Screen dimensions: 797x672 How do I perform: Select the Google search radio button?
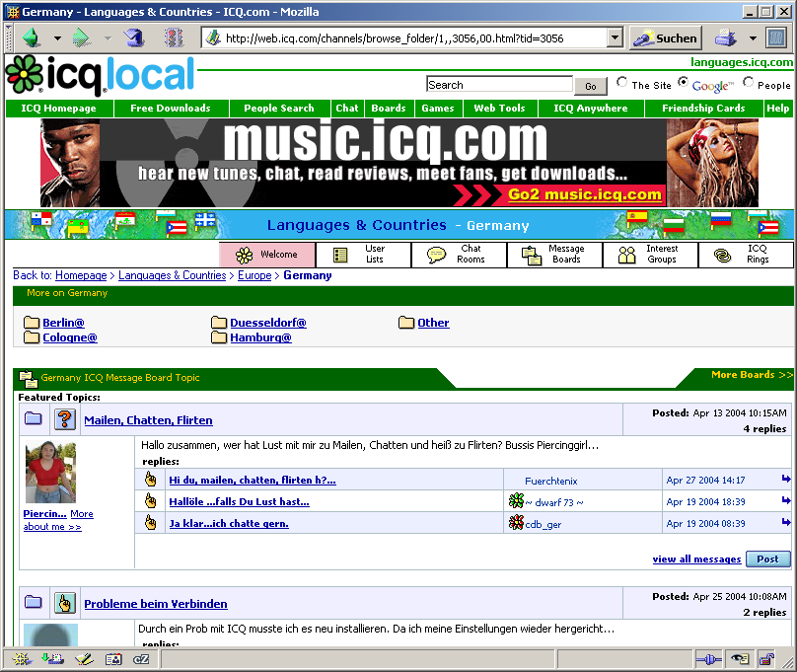coord(683,83)
